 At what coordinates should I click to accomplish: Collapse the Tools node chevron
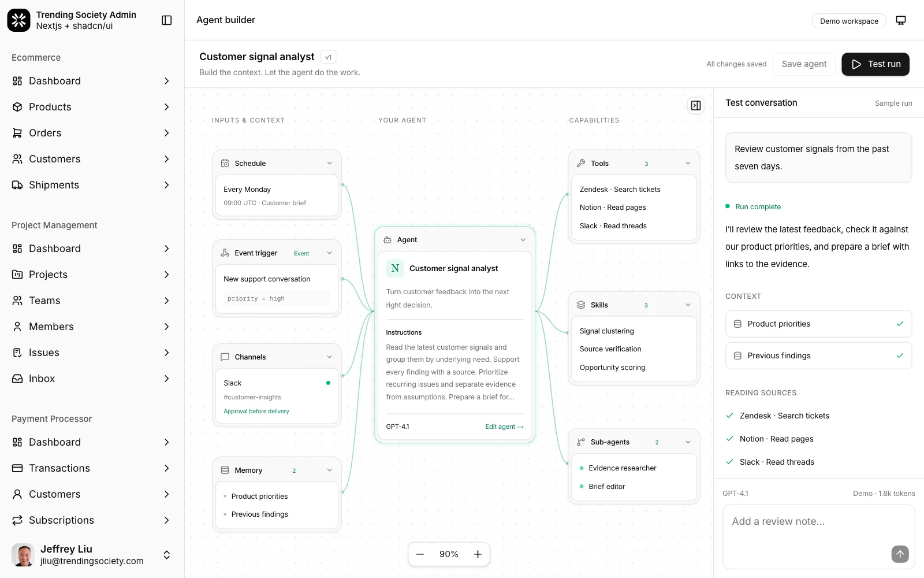tap(688, 164)
